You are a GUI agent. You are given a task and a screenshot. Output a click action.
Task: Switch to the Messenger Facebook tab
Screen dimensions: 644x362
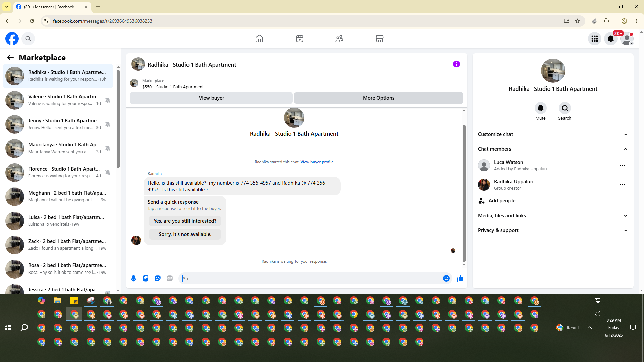pyautogui.click(x=52, y=7)
